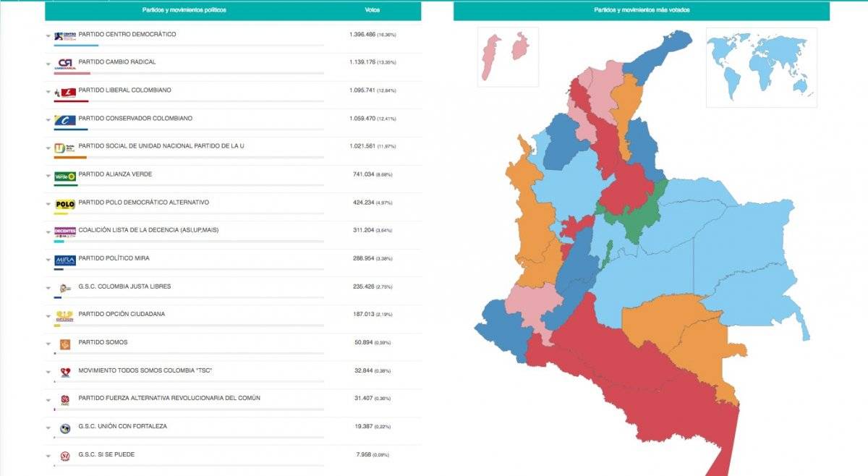Click the Votos column header

pos(373,10)
